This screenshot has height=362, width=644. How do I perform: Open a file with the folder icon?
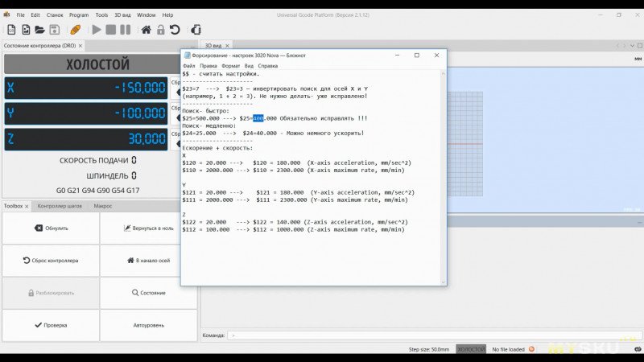click(x=39, y=30)
